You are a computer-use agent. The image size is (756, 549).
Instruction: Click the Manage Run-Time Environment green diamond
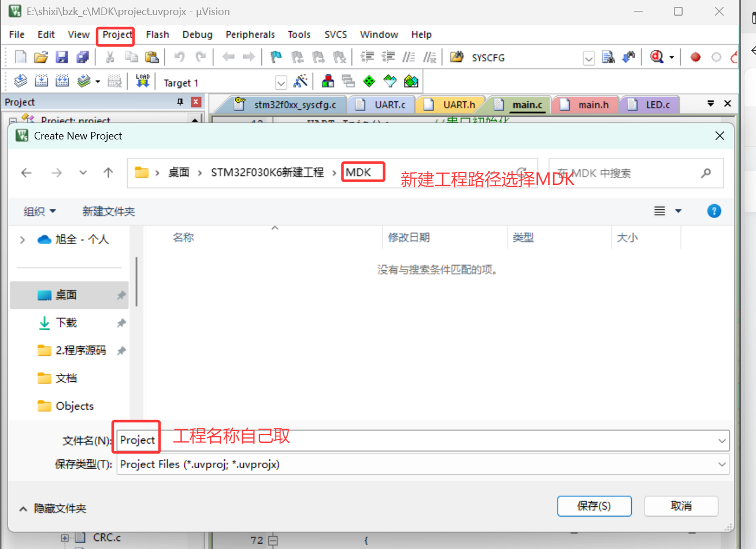(x=369, y=81)
